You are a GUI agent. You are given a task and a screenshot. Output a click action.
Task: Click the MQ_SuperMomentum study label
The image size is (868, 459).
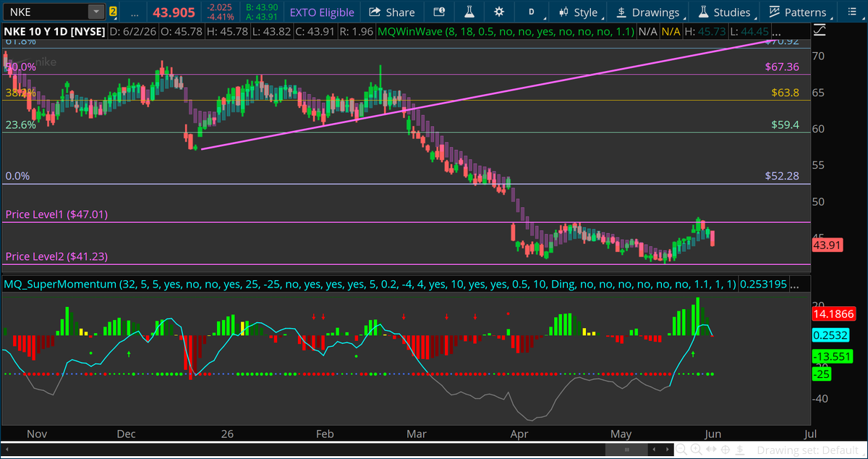coord(369,285)
